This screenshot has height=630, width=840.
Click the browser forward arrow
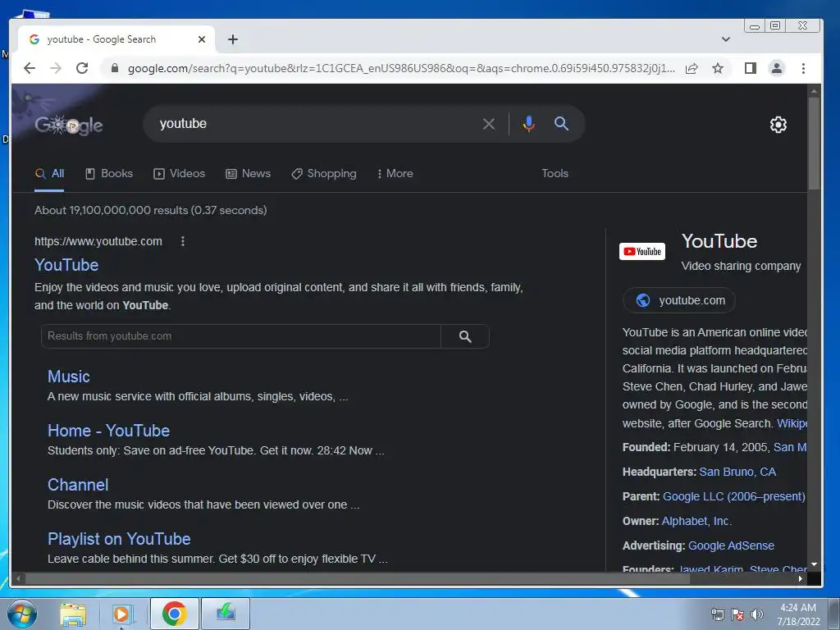[56, 68]
